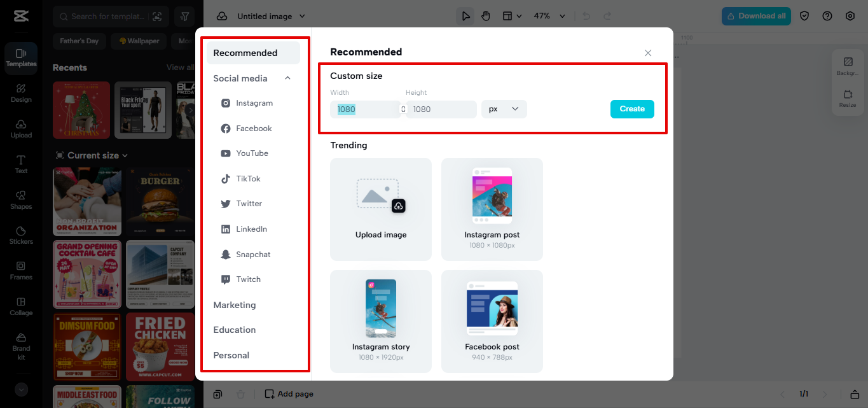This screenshot has width=868, height=408.
Task: Click the Download all button
Action: click(756, 16)
